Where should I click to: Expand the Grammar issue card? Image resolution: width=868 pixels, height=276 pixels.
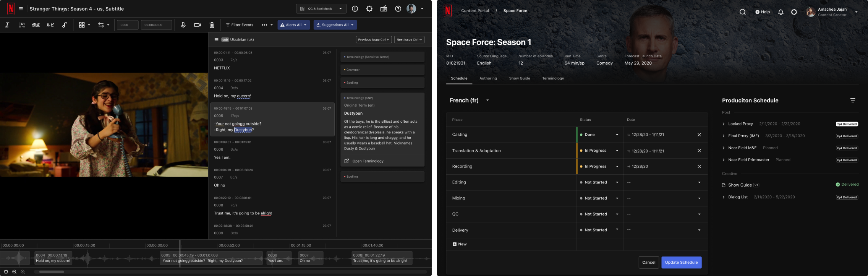tap(382, 70)
